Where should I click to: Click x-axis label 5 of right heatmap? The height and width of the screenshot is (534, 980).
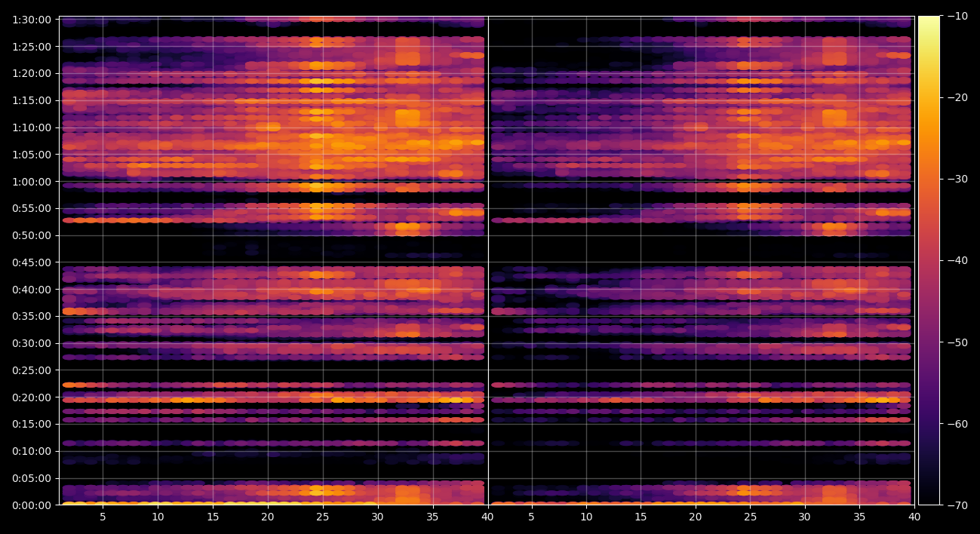coord(531,517)
